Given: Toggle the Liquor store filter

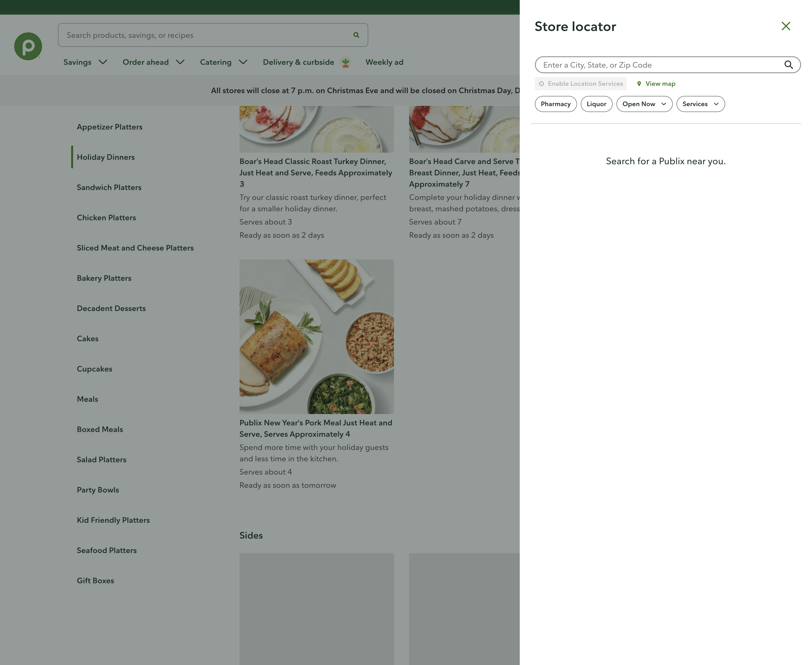Looking at the screenshot, I should point(596,104).
